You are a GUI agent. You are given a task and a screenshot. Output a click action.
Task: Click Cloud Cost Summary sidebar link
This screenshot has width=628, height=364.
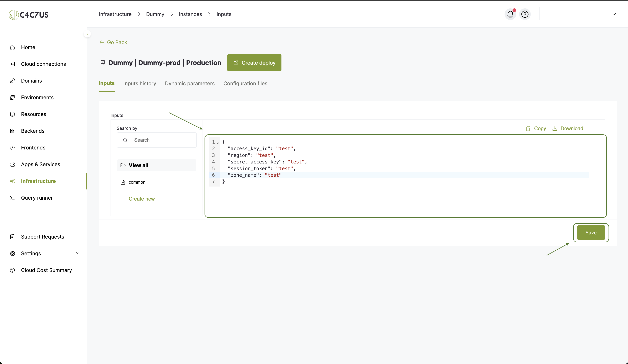click(x=46, y=270)
